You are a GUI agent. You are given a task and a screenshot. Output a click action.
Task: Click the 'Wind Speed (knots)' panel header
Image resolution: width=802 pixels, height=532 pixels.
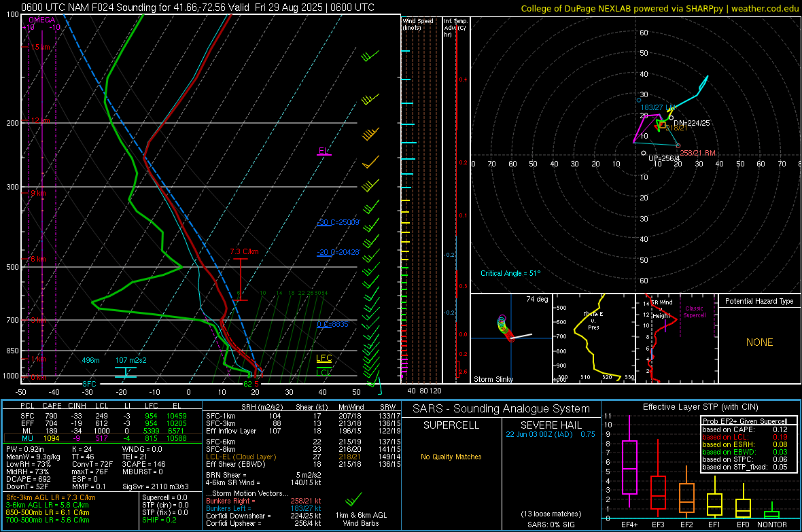click(x=418, y=24)
